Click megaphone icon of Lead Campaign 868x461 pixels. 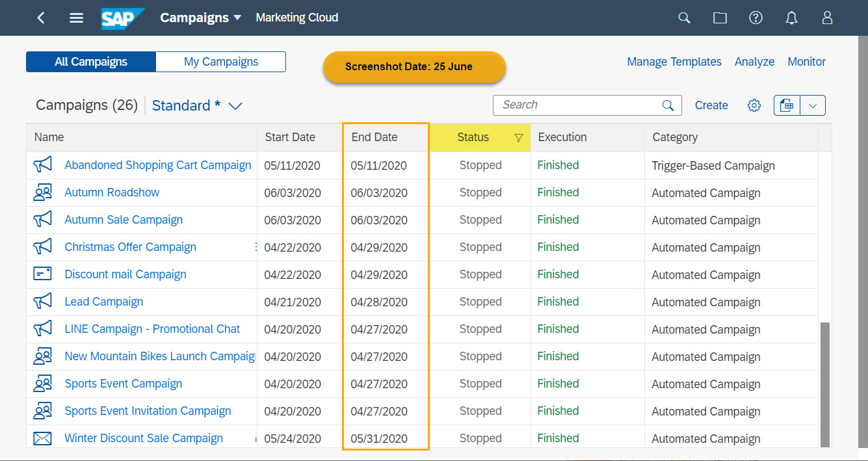[x=42, y=302]
